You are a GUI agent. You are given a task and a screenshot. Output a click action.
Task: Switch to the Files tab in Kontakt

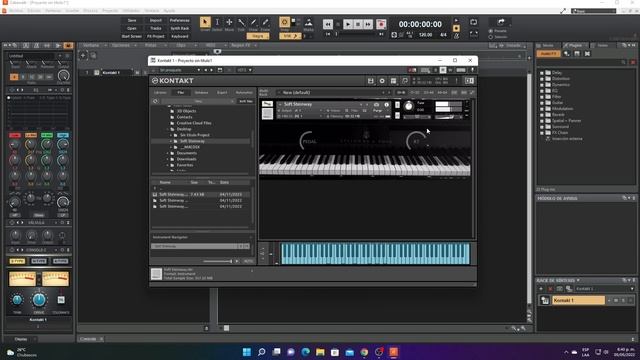click(180, 93)
